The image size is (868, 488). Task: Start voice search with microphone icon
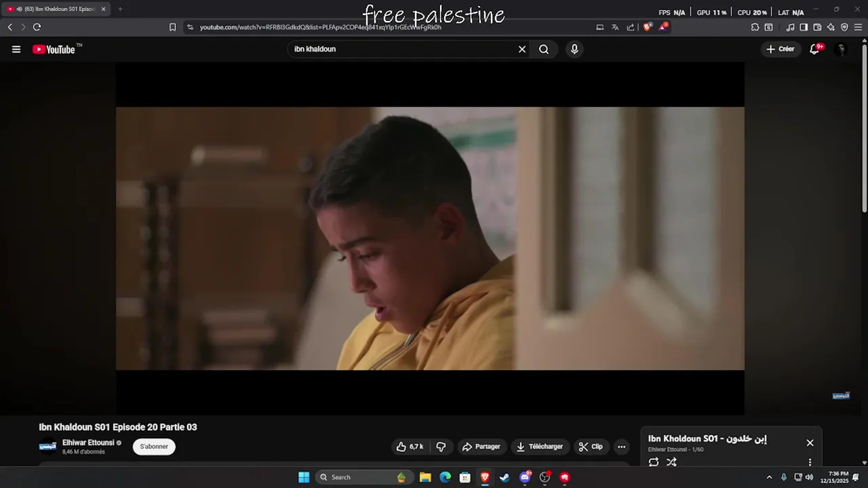(x=574, y=49)
